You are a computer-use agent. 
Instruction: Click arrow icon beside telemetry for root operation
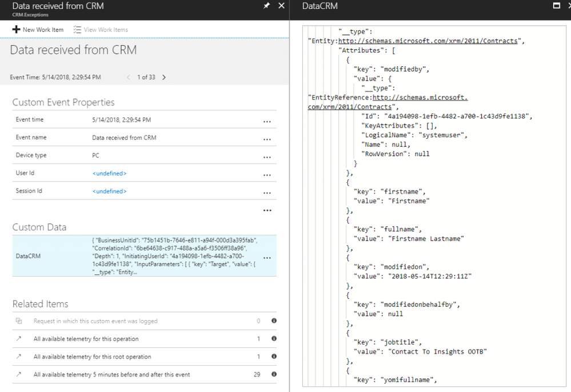[18, 357]
